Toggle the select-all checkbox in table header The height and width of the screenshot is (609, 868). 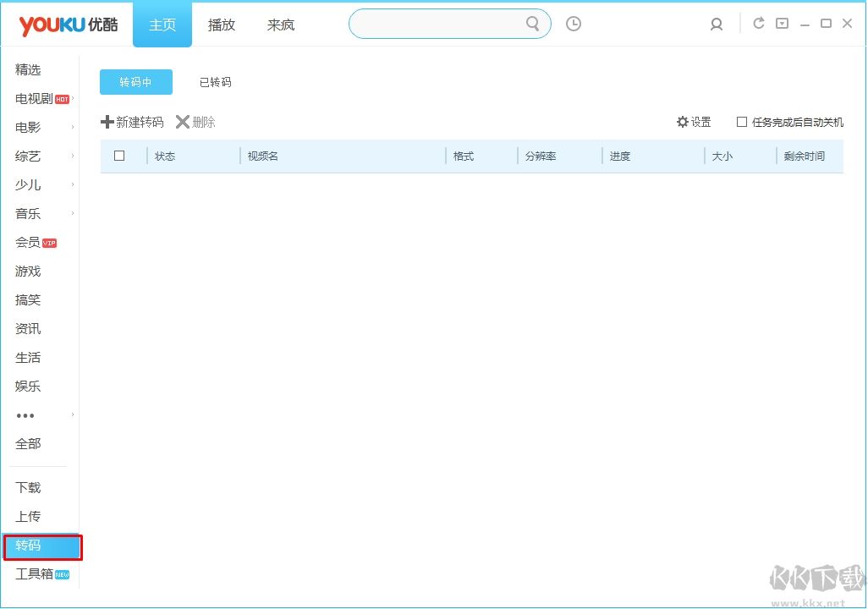pos(118,156)
